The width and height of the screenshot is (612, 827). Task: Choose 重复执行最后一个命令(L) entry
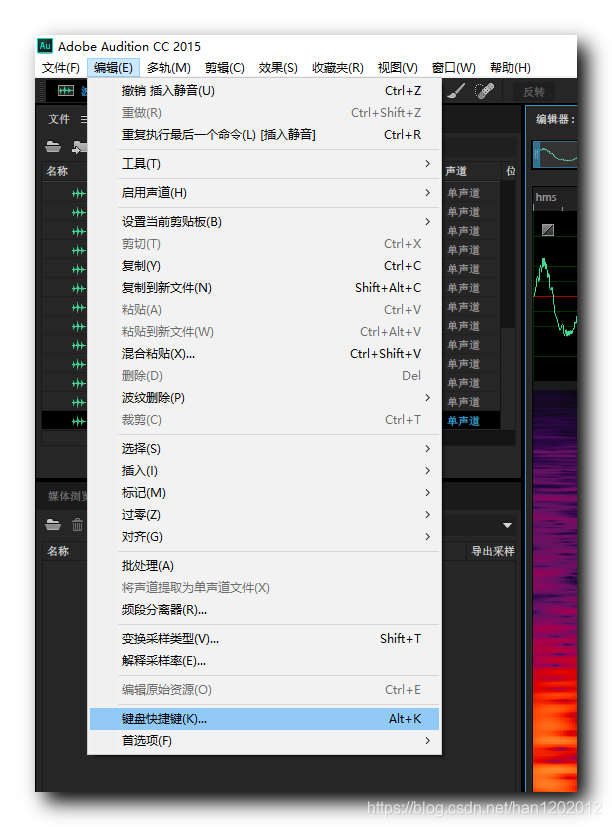tap(264, 134)
